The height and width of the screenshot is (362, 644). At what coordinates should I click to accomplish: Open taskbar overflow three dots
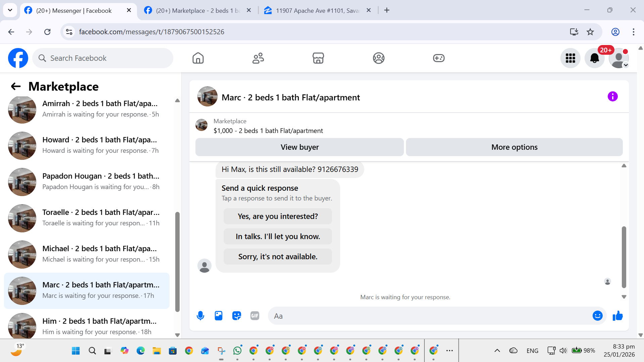(450, 351)
